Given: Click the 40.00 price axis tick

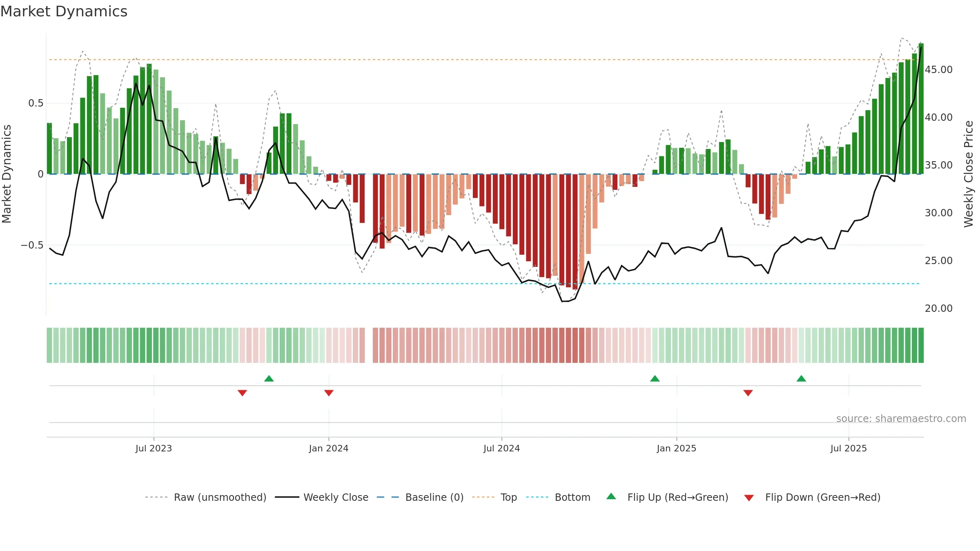Looking at the screenshot, I should coord(939,118).
